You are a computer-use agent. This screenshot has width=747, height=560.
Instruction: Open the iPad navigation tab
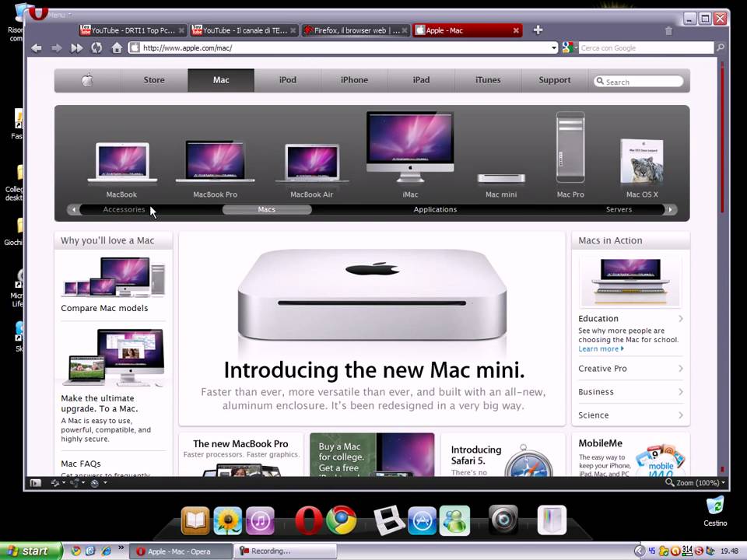coord(421,80)
